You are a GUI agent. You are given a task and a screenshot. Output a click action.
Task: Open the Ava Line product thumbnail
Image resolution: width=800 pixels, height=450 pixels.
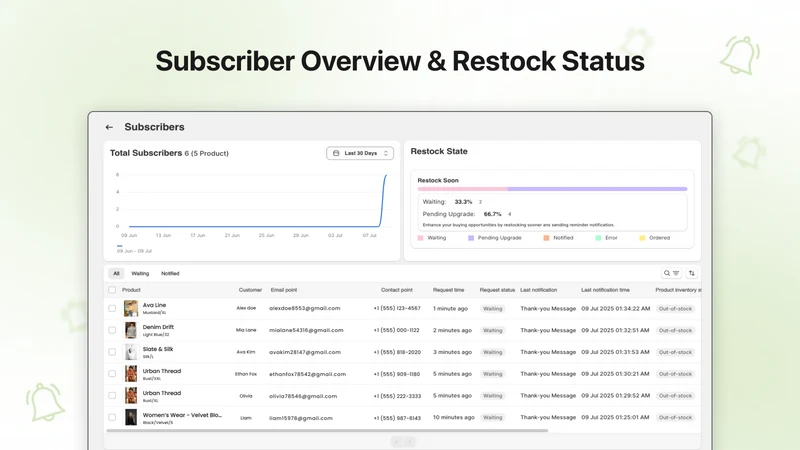tap(131, 308)
